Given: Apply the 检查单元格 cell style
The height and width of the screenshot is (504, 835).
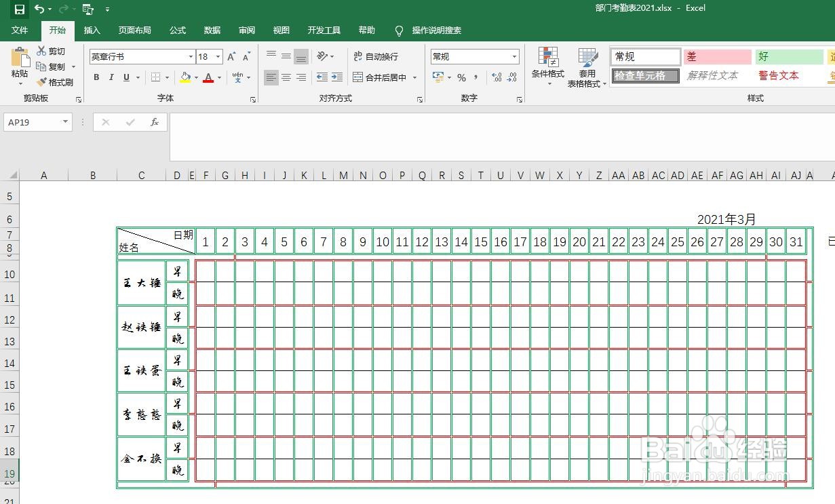Looking at the screenshot, I should pyautogui.click(x=646, y=76).
